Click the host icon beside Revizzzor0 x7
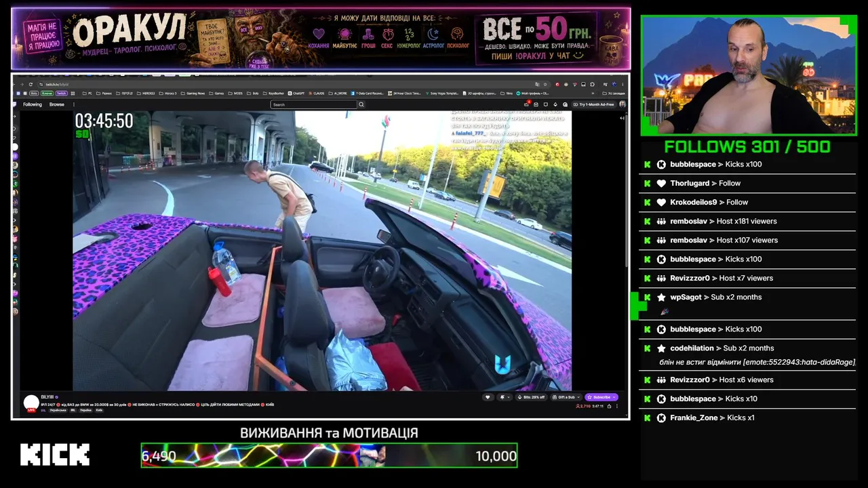Image resolution: width=868 pixels, height=488 pixels. coord(661,278)
